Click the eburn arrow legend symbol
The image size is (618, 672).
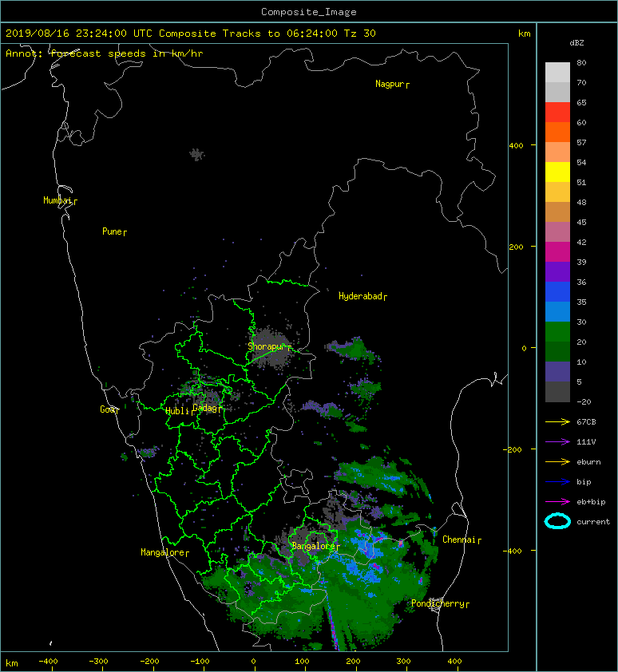tap(557, 462)
